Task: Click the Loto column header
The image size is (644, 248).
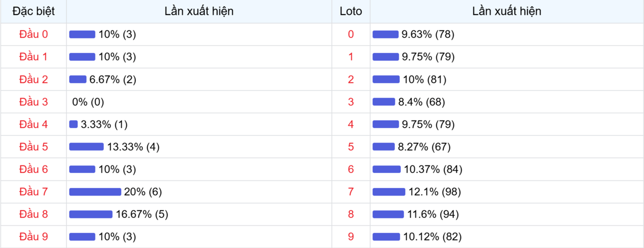Action: [x=351, y=11]
